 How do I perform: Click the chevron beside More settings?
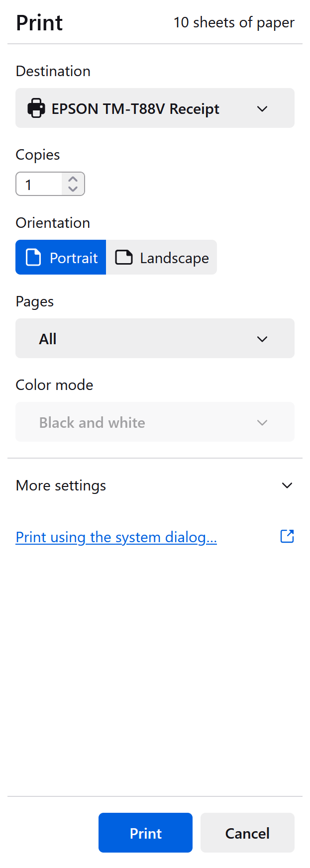pyautogui.click(x=287, y=485)
